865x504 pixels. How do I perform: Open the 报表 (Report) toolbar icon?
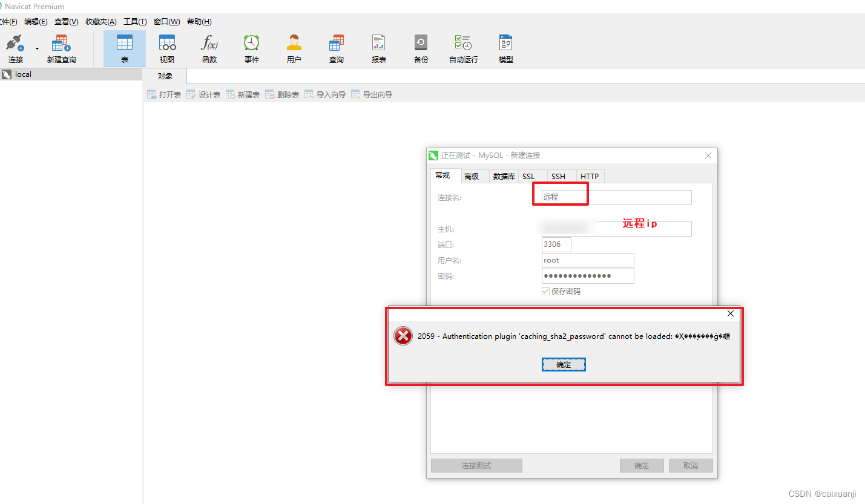[x=379, y=44]
